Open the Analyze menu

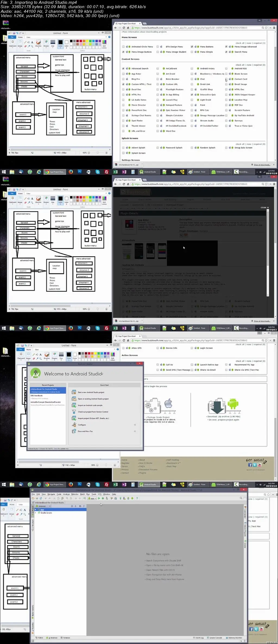tap(67, 494)
